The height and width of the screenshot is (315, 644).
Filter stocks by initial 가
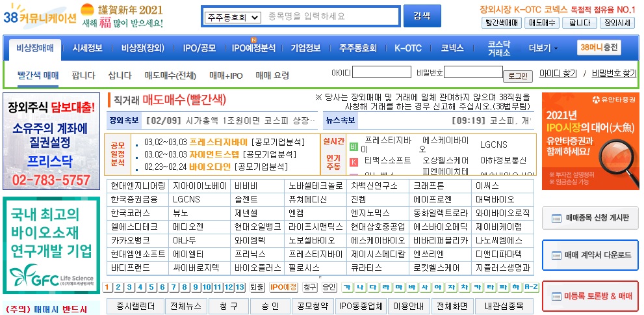click(348, 287)
